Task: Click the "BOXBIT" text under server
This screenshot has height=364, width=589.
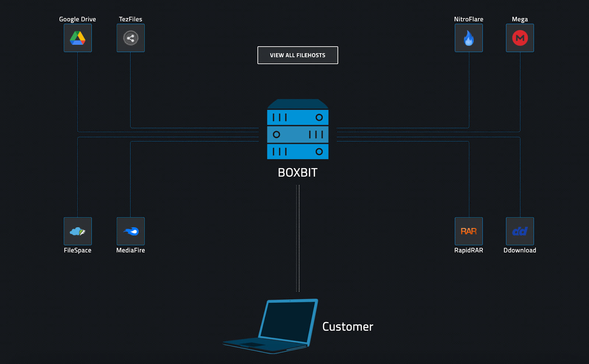Action: (x=298, y=173)
